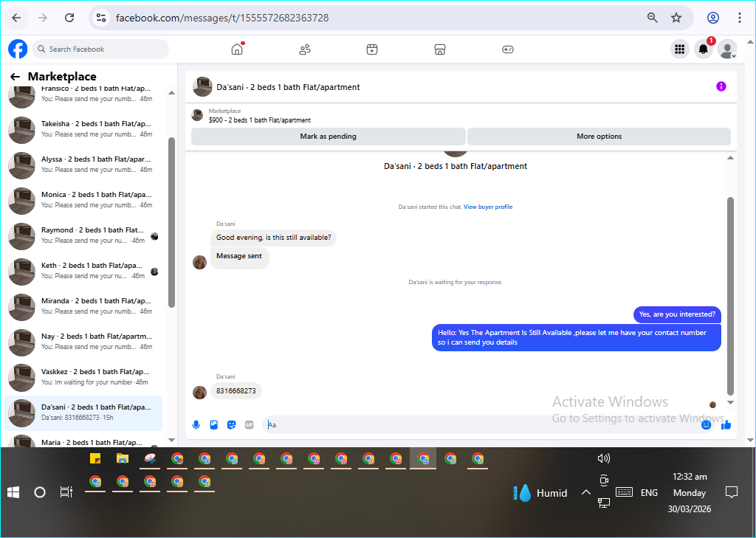
Task: Open More options button
Action: tap(599, 137)
